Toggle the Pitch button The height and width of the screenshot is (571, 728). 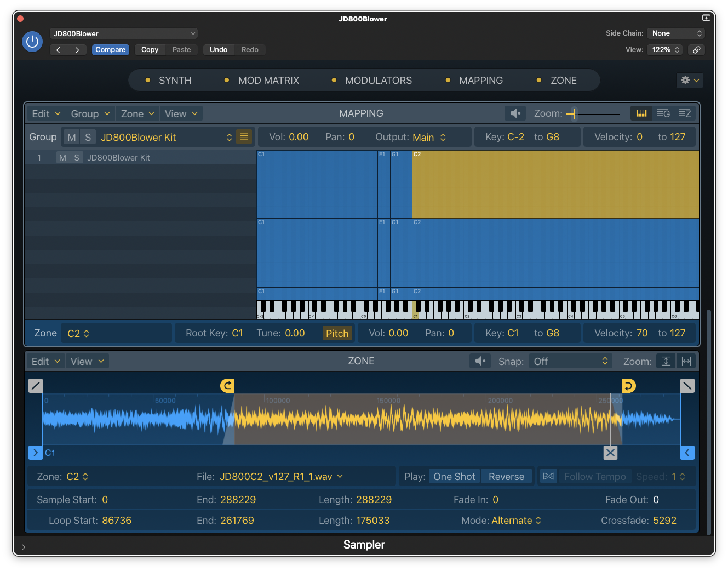(x=337, y=333)
